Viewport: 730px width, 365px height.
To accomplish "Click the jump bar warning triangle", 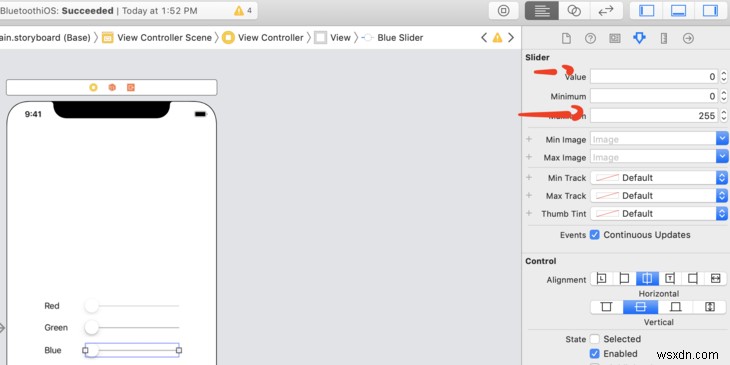I will coord(497,38).
